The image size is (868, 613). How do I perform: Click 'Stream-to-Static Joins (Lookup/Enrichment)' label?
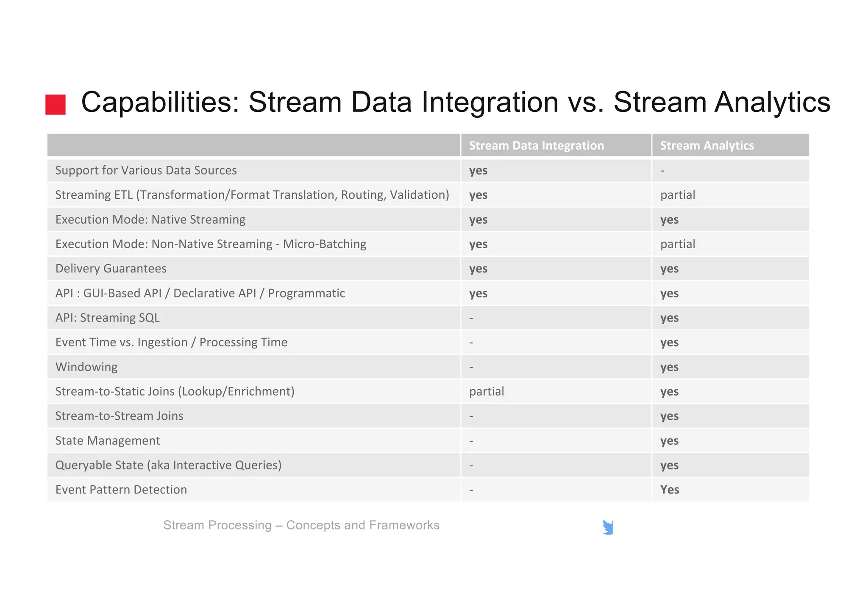pos(175,391)
